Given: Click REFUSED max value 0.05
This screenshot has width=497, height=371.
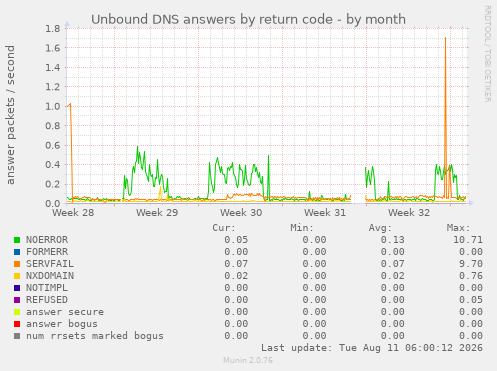Looking at the screenshot, I should click(471, 300).
